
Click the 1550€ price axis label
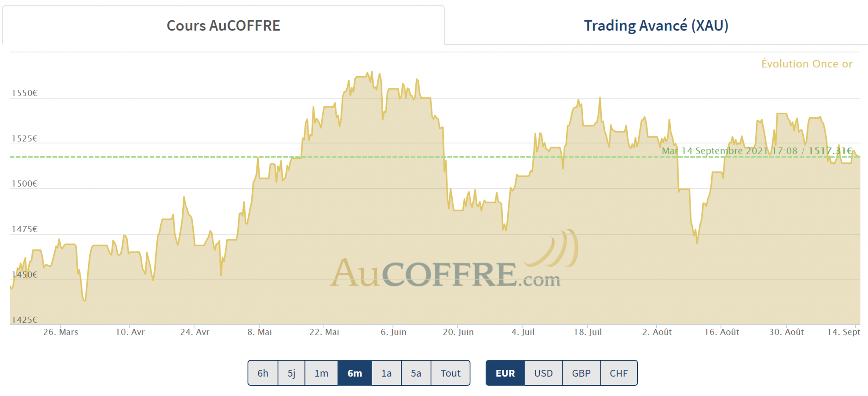point(25,93)
